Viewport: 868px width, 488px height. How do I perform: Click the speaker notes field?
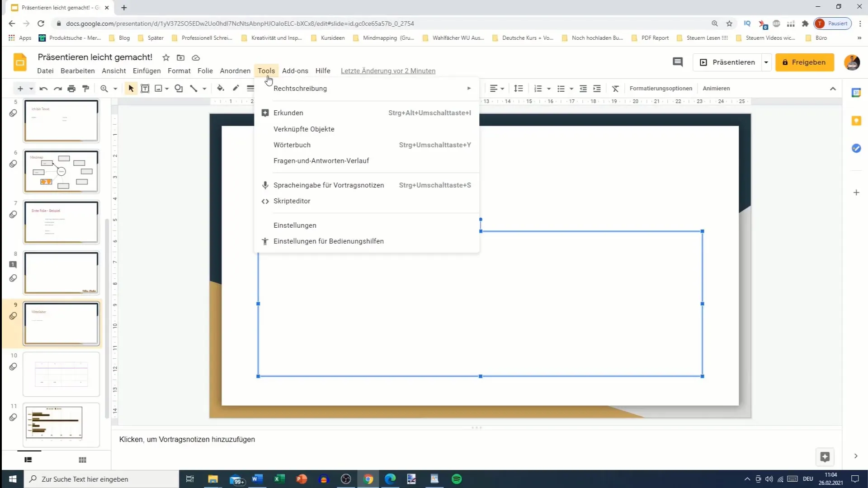click(476, 440)
